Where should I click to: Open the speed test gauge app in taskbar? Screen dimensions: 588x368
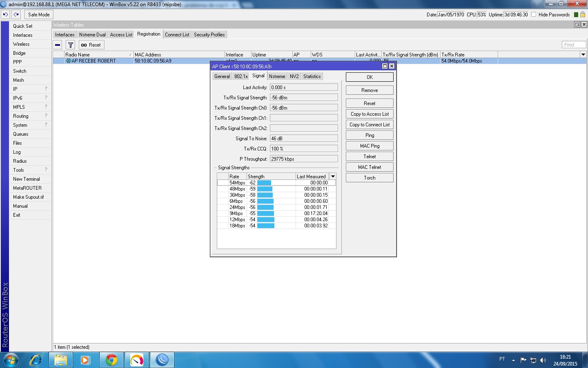(137, 360)
